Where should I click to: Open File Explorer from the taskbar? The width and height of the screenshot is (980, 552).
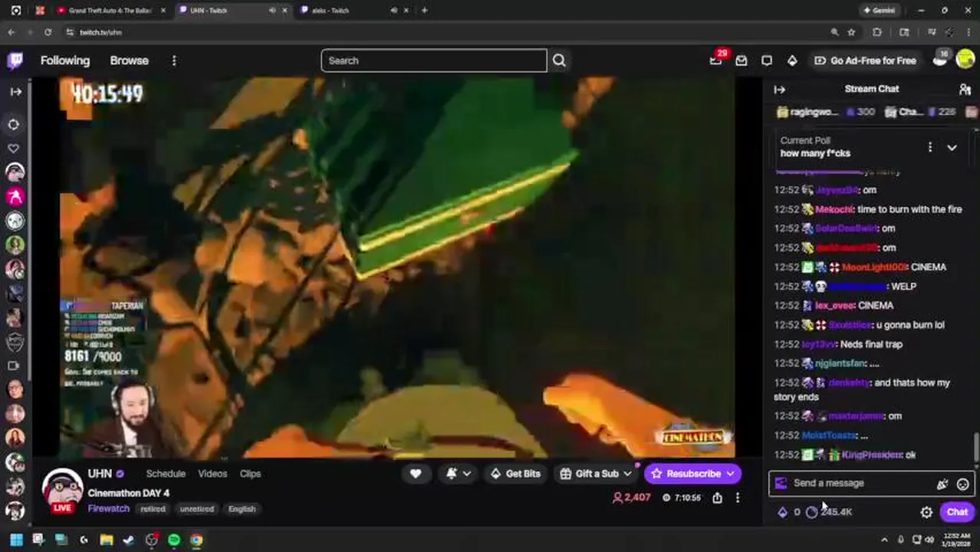pyautogui.click(x=106, y=540)
